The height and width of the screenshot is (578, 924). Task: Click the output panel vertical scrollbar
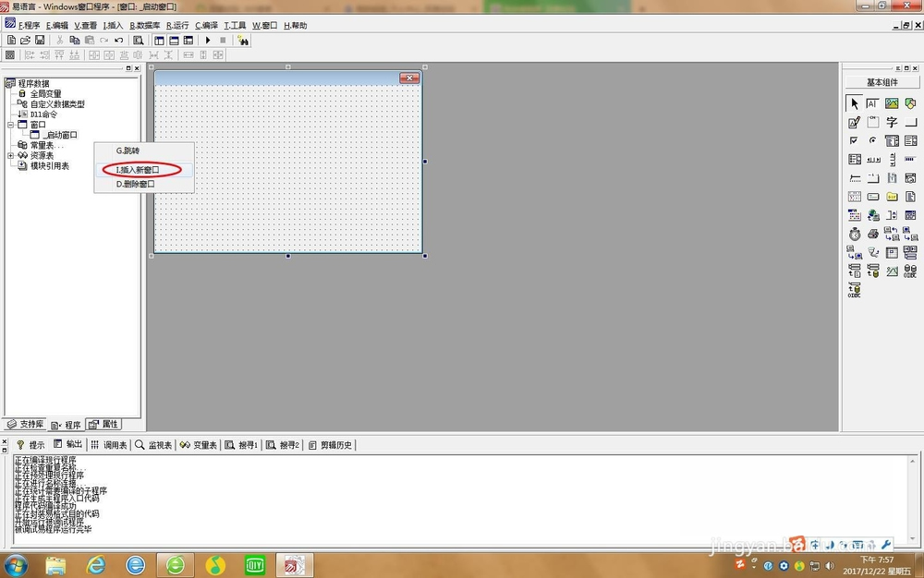[x=913, y=500]
